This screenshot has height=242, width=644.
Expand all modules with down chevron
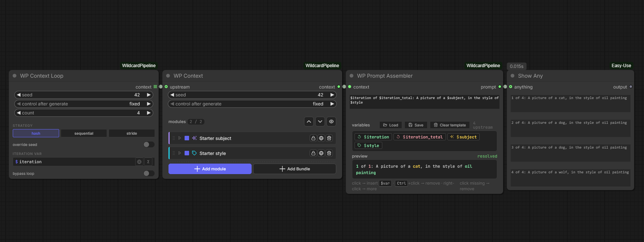coord(320,122)
